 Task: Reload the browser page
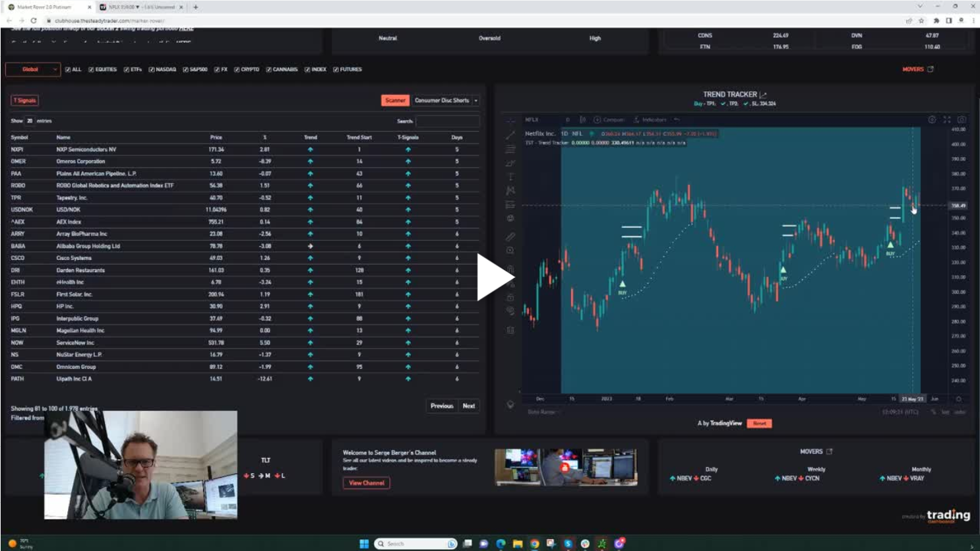coord(33,20)
